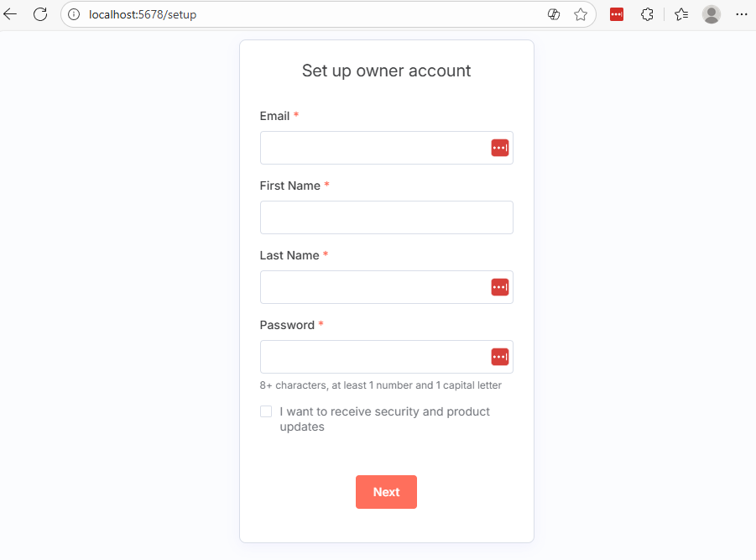The height and width of the screenshot is (560, 756).
Task: Focus the First Name input field
Action: click(386, 217)
